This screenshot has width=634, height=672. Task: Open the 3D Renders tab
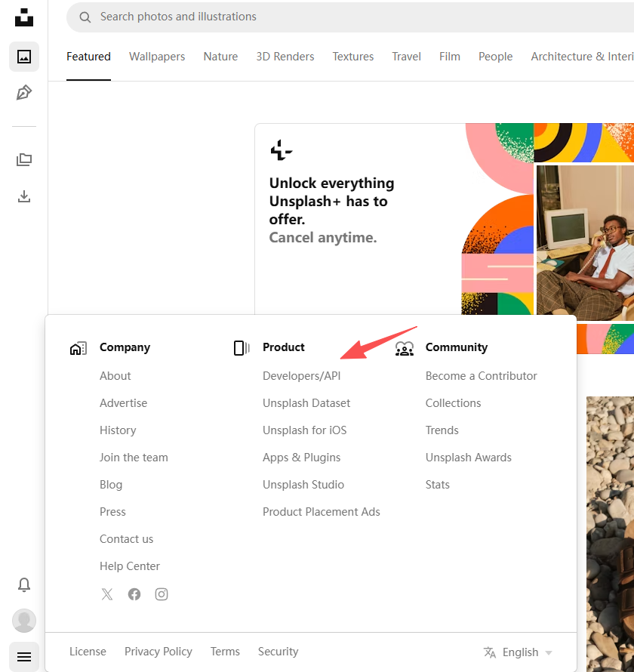[285, 56]
